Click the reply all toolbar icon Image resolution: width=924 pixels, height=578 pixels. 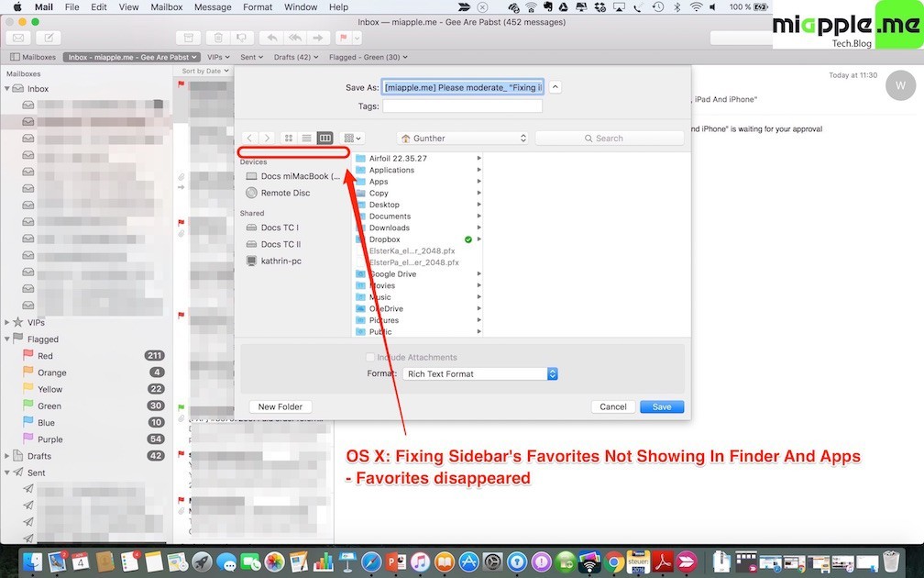coord(294,38)
